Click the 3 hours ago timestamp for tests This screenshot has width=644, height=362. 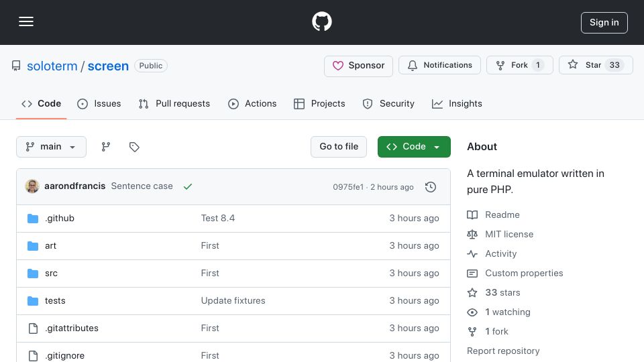tap(414, 301)
